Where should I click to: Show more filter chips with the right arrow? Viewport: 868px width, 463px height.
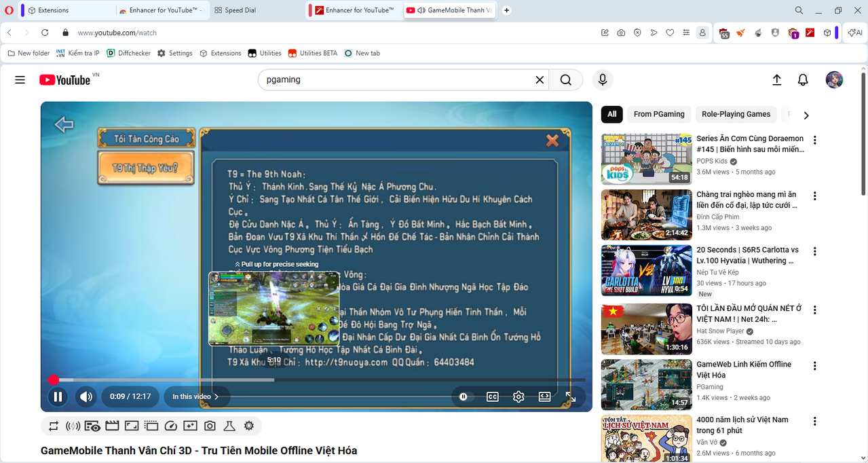tap(806, 115)
